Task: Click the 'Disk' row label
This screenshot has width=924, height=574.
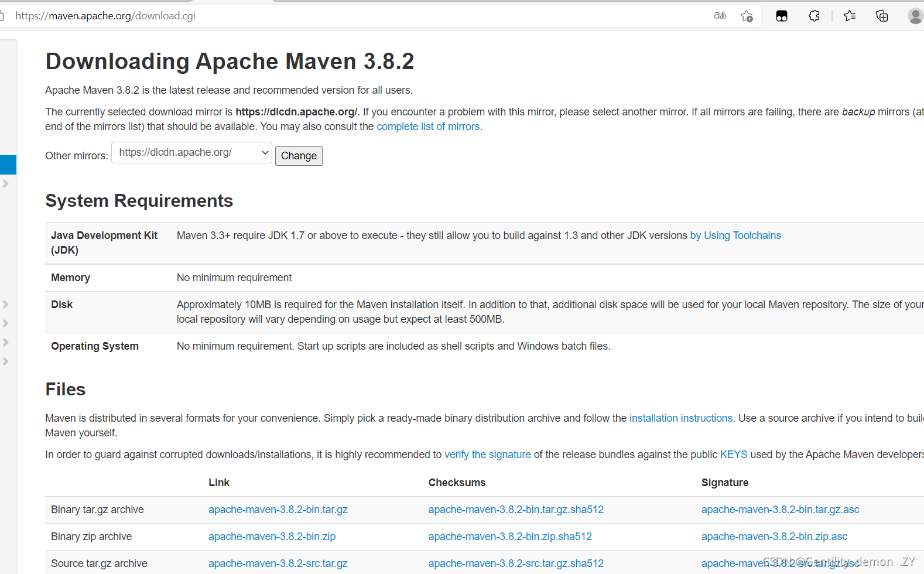Action: click(62, 305)
